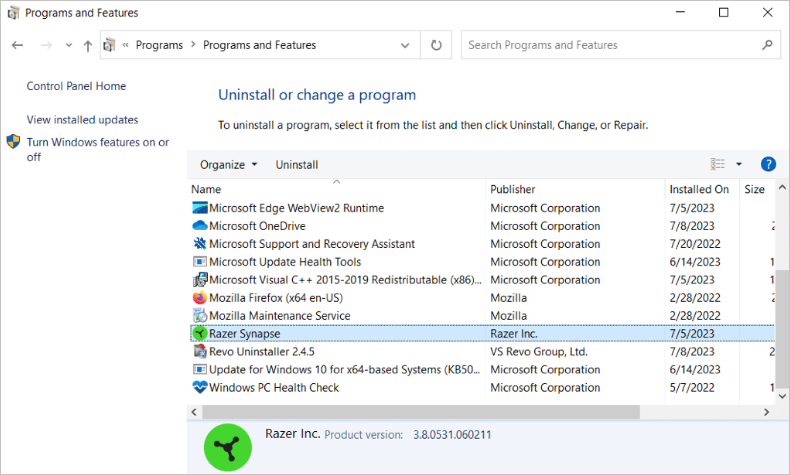Open View installed updates
Image resolution: width=790 pixels, height=475 pixels.
[82, 120]
